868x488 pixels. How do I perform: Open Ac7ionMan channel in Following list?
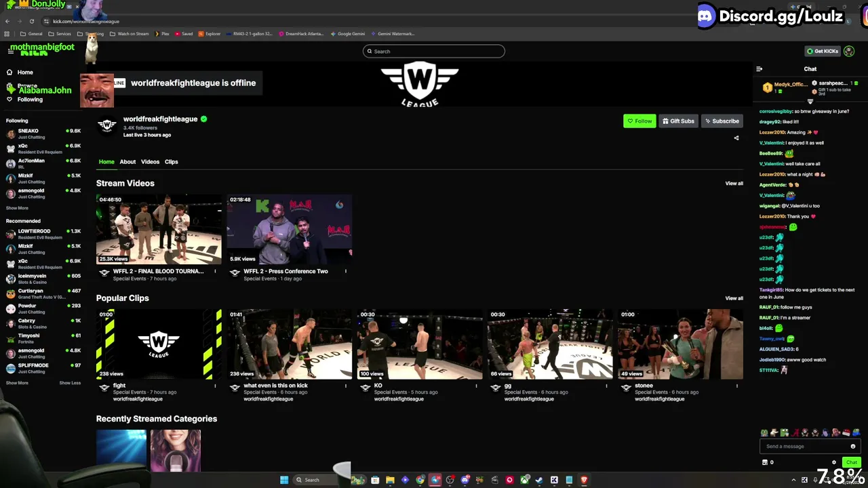coord(43,163)
